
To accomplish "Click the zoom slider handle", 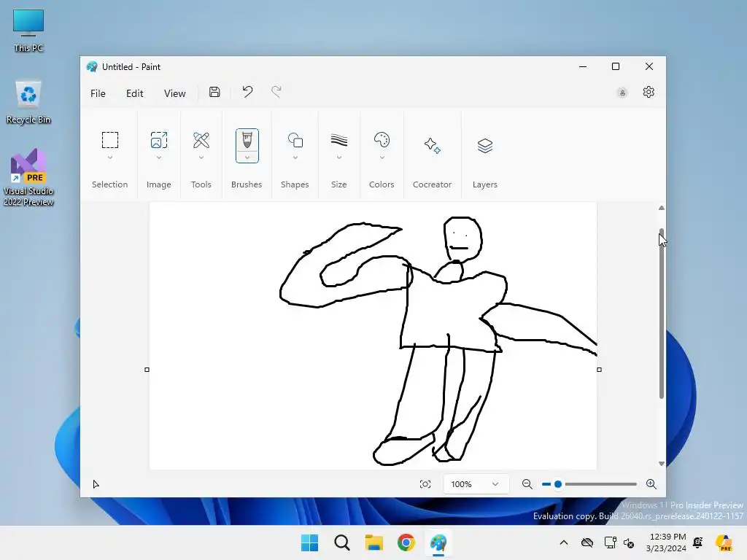I will 558,484.
